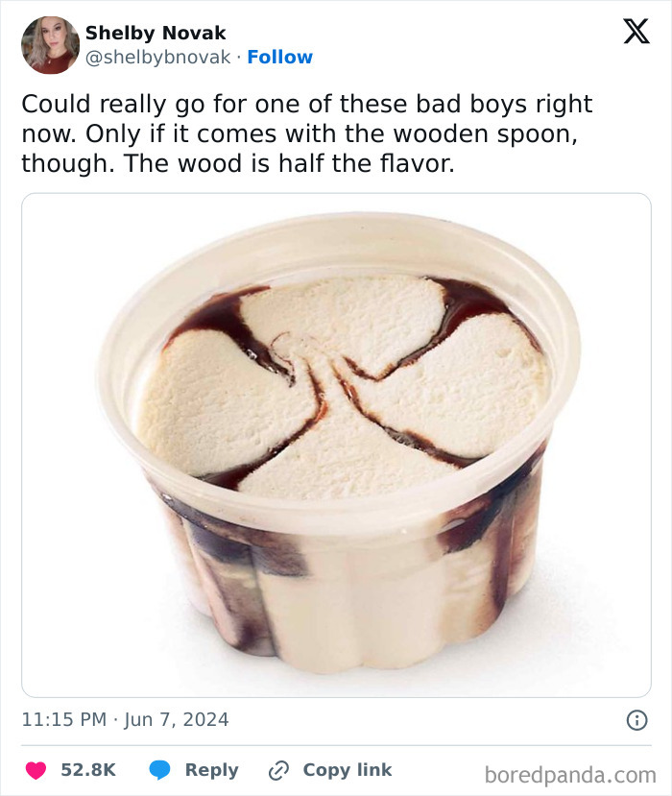The width and height of the screenshot is (672, 796).
Task: Click the Follow button
Action: (x=279, y=57)
